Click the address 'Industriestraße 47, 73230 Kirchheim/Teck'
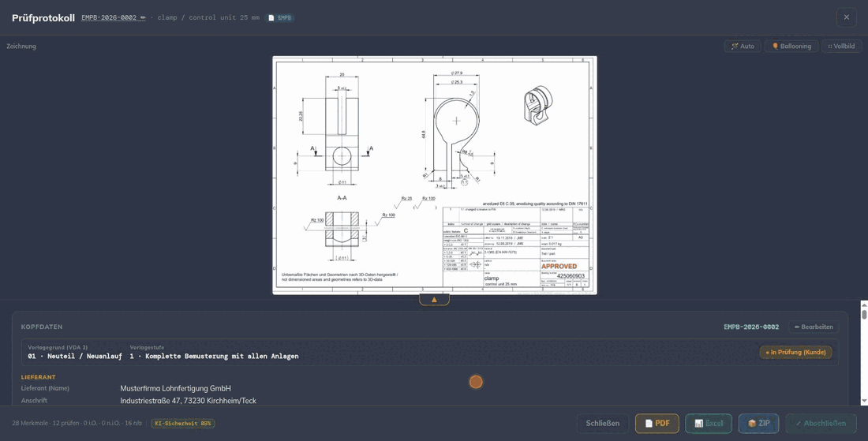 click(189, 401)
